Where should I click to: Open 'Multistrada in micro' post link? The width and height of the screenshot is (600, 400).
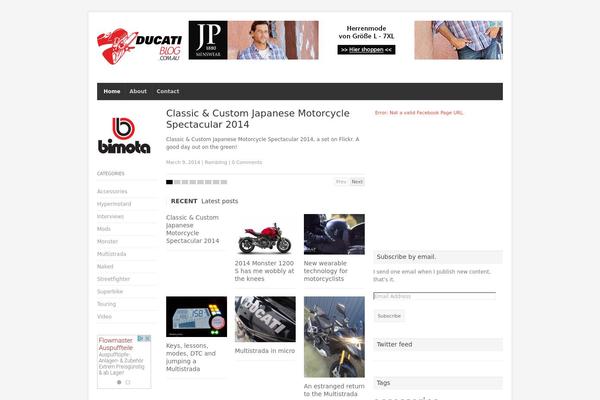pos(265,351)
